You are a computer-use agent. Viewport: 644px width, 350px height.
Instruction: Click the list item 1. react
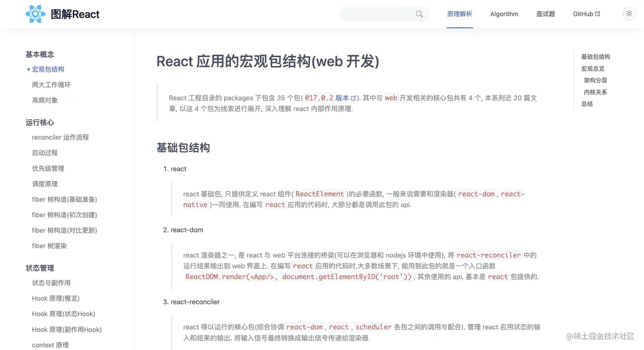[x=175, y=169]
